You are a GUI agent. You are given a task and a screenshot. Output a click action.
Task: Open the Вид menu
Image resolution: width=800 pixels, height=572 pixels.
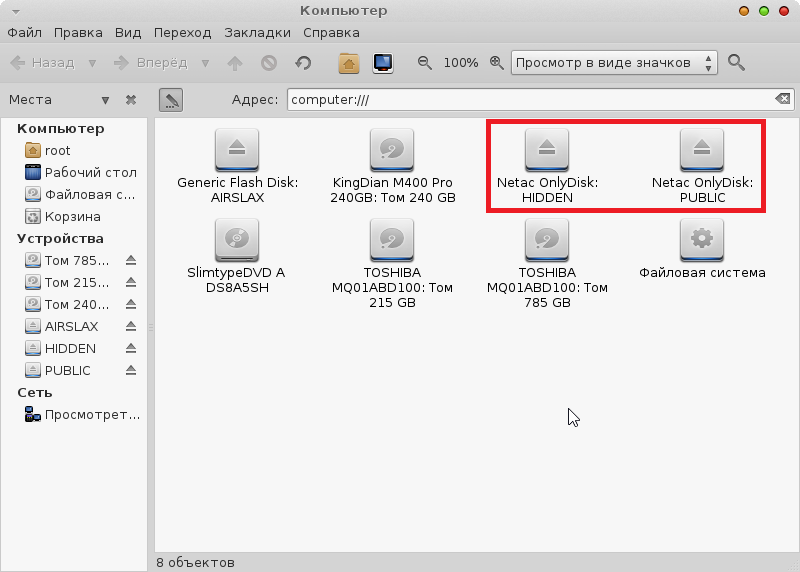pyautogui.click(x=128, y=33)
